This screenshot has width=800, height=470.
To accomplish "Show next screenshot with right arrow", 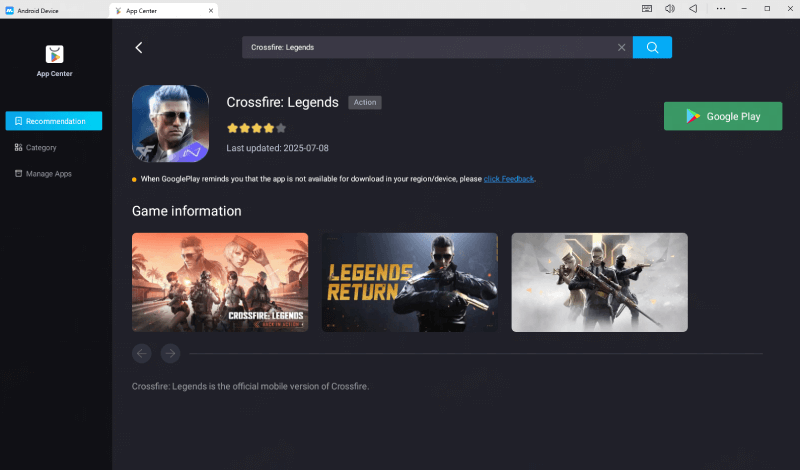I will (170, 353).
